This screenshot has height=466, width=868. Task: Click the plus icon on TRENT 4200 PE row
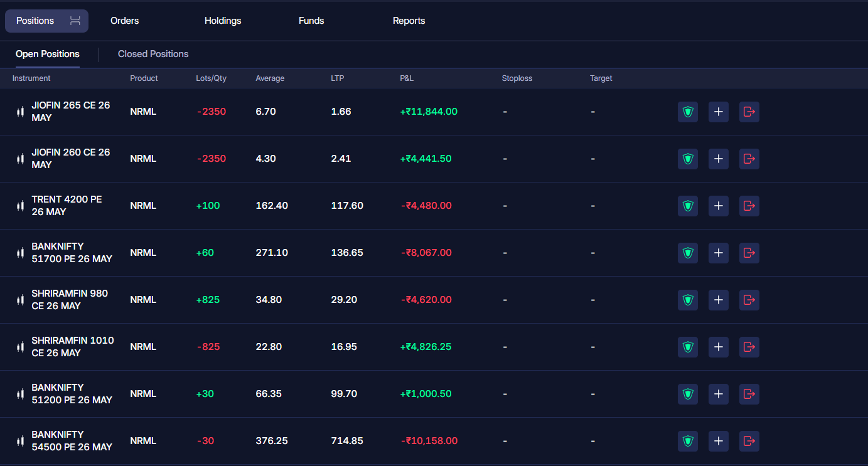719,206
